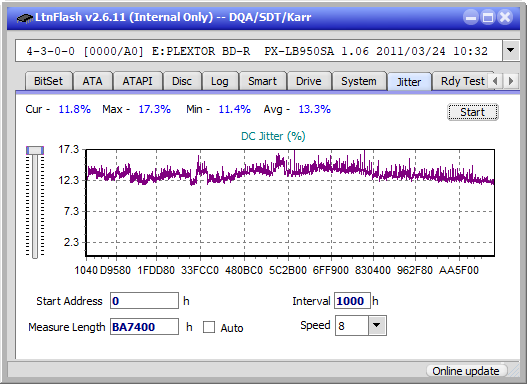Screen dimensions: 527x384
Task: Click the Max value 17.3%
Action: tap(155, 109)
